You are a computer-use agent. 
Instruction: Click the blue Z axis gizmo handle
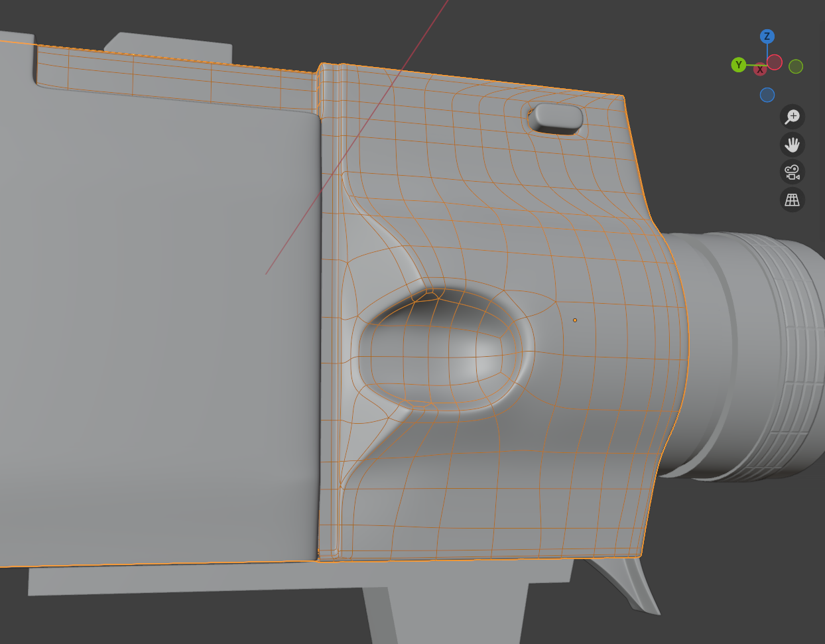[767, 36]
